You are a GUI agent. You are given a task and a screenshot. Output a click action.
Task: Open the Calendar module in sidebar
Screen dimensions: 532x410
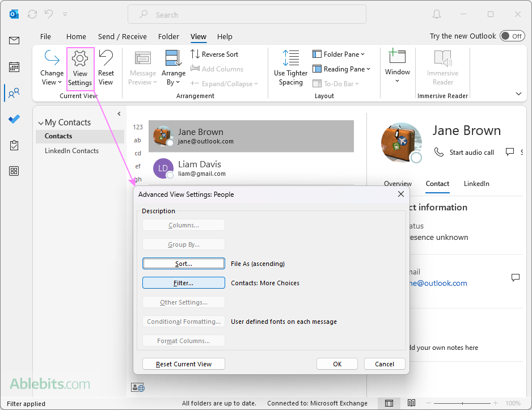[14, 67]
